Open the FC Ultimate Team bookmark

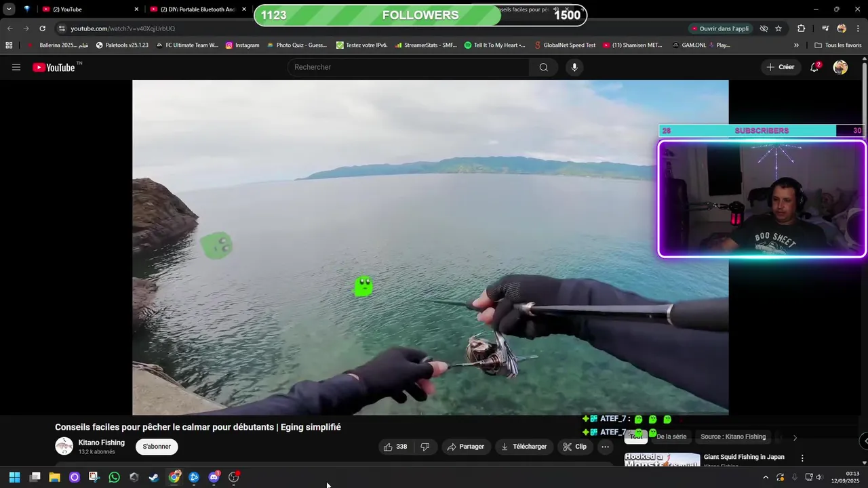(187, 45)
